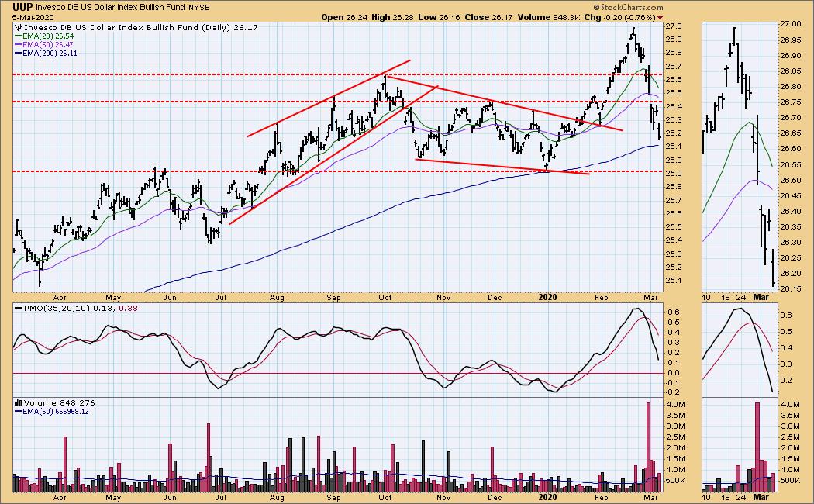The width and height of the screenshot is (814, 504).
Task: Click the 0.0 PMO axis label
Action: [674, 373]
